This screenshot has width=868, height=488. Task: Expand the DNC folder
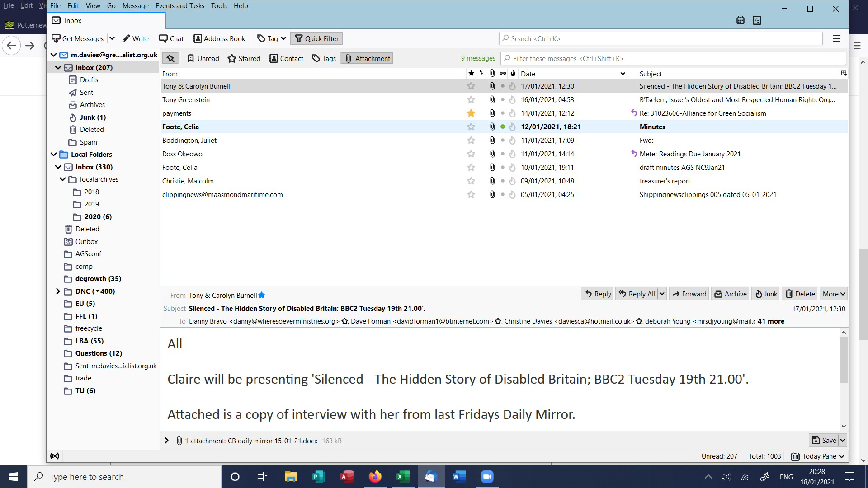58,291
